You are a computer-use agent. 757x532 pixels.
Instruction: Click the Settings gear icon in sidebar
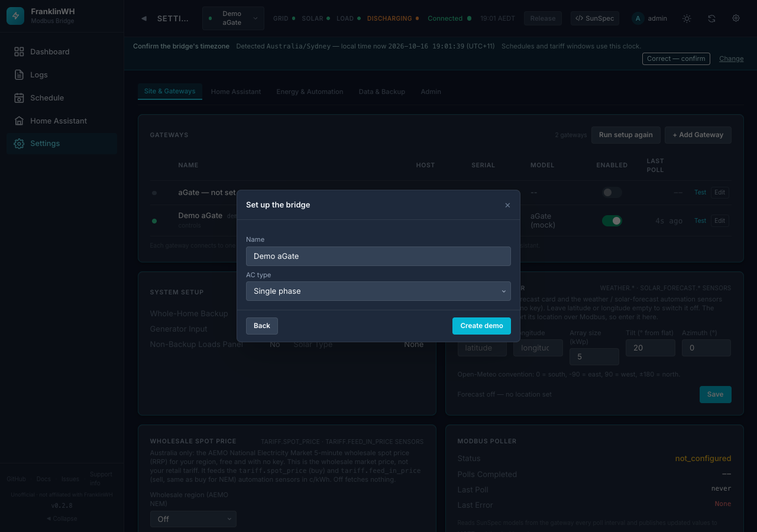[19, 144]
